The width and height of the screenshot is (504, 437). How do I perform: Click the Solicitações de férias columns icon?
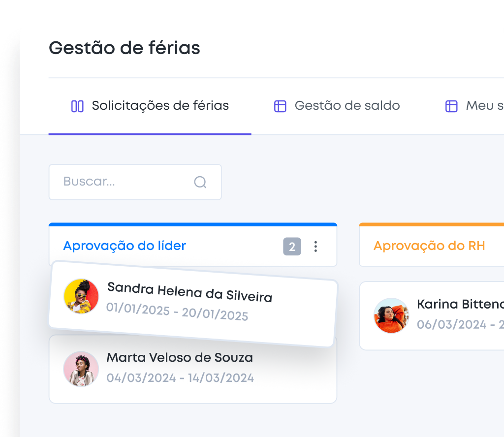pos(77,106)
